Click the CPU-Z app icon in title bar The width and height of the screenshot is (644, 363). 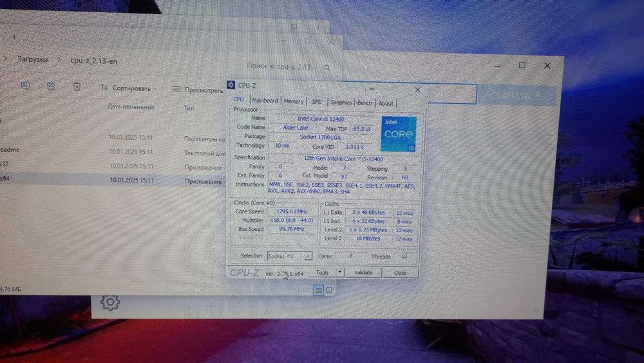(231, 84)
